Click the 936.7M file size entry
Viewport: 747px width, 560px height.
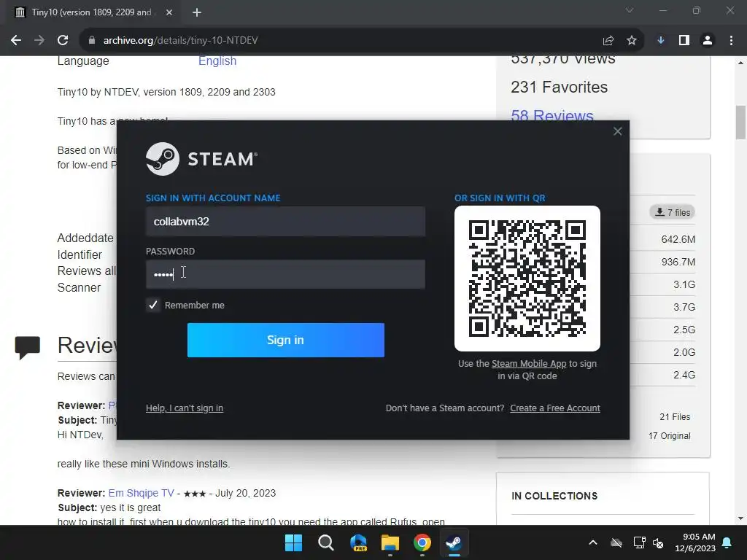[678, 262]
